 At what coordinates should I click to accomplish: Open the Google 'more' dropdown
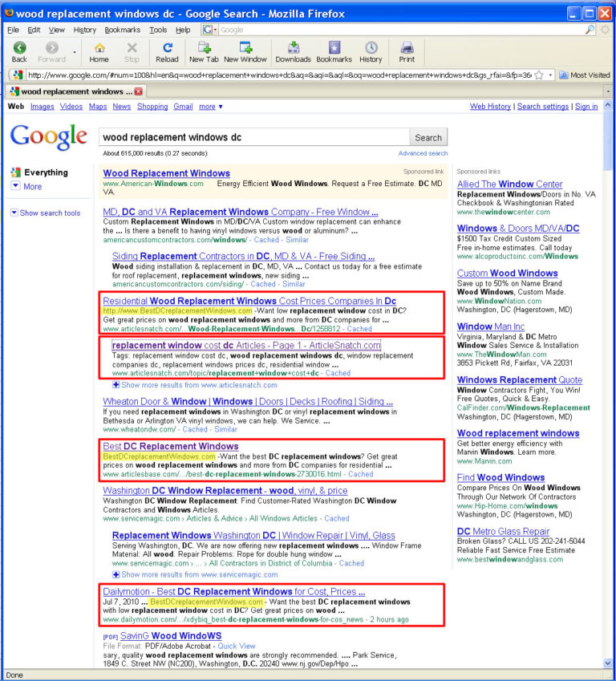[211, 107]
